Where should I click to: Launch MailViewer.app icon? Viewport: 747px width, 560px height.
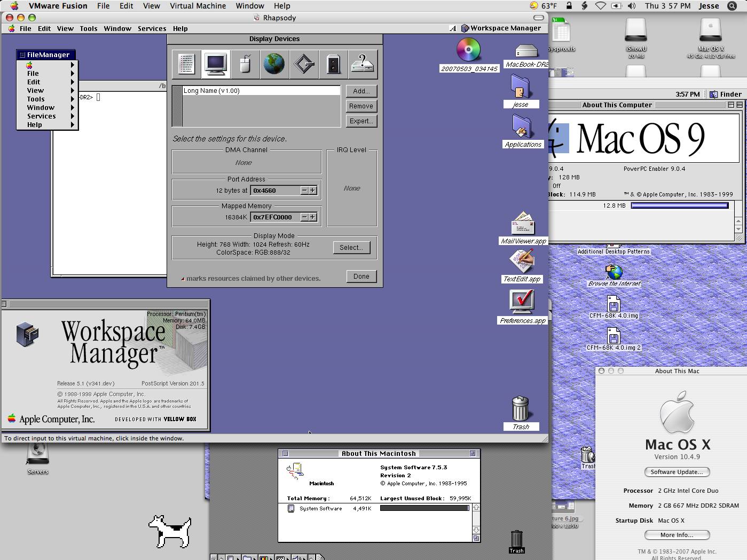(x=523, y=223)
